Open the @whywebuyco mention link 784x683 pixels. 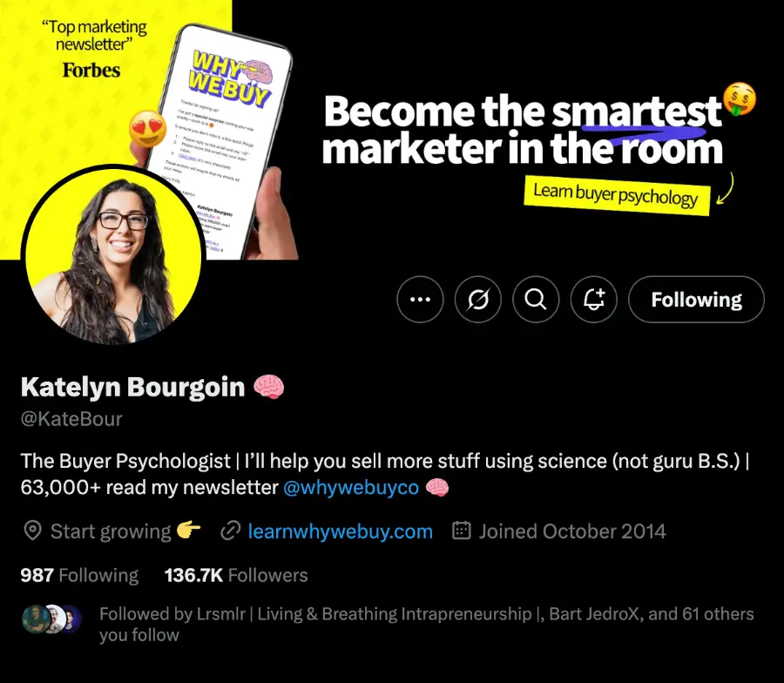click(x=351, y=488)
